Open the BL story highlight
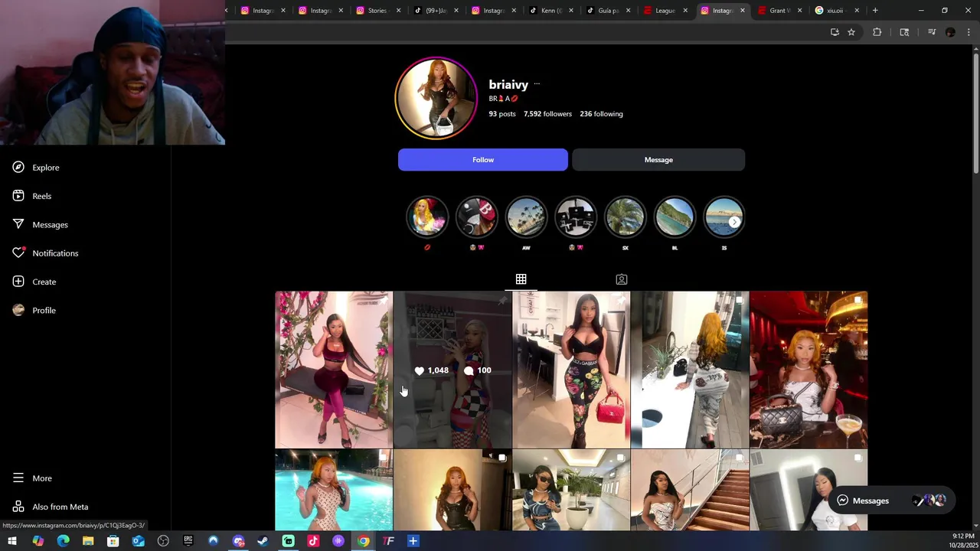This screenshot has width=980, height=551. pyautogui.click(x=675, y=218)
